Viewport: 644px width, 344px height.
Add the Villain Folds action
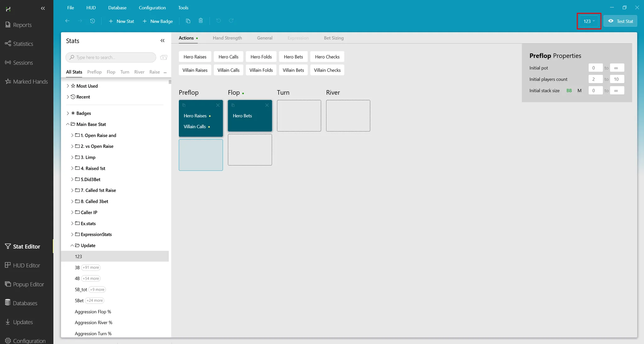(261, 70)
